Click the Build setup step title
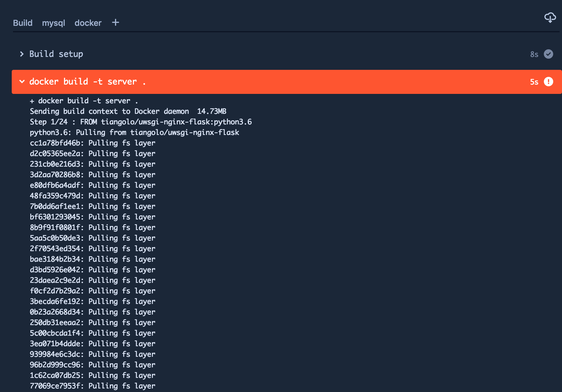 click(x=56, y=54)
